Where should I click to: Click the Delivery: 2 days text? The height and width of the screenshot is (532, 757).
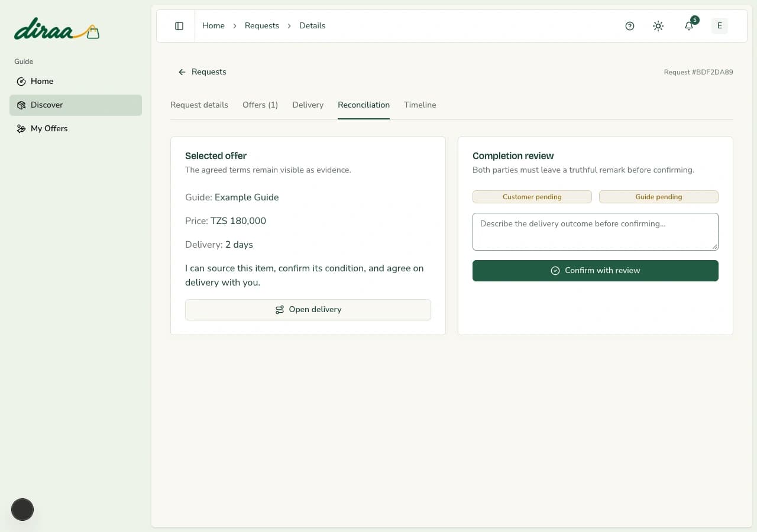(x=219, y=245)
